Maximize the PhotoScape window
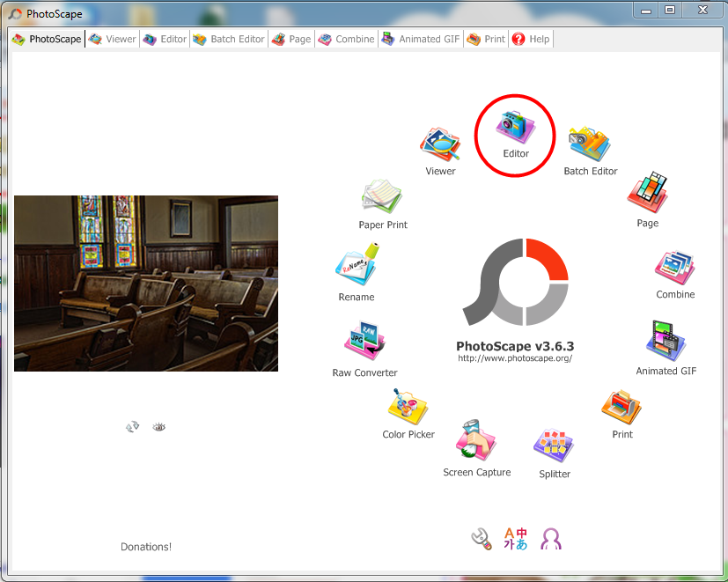 click(670, 11)
